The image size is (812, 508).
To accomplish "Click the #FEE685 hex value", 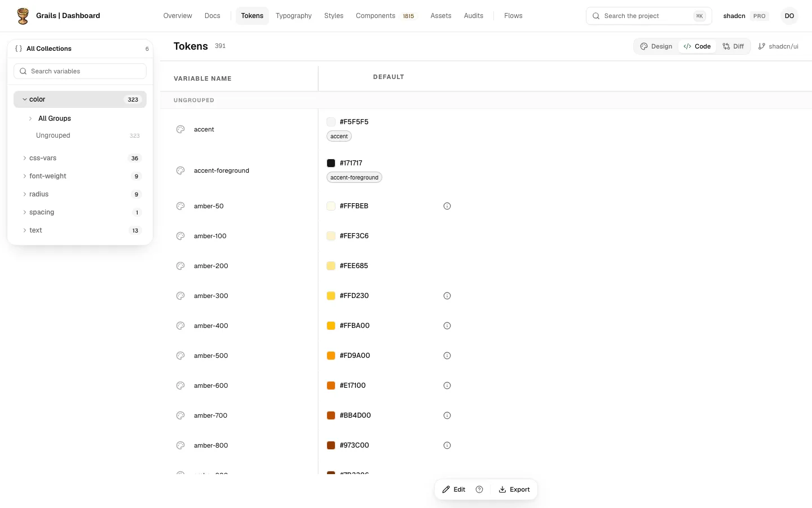I will coord(354,266).
